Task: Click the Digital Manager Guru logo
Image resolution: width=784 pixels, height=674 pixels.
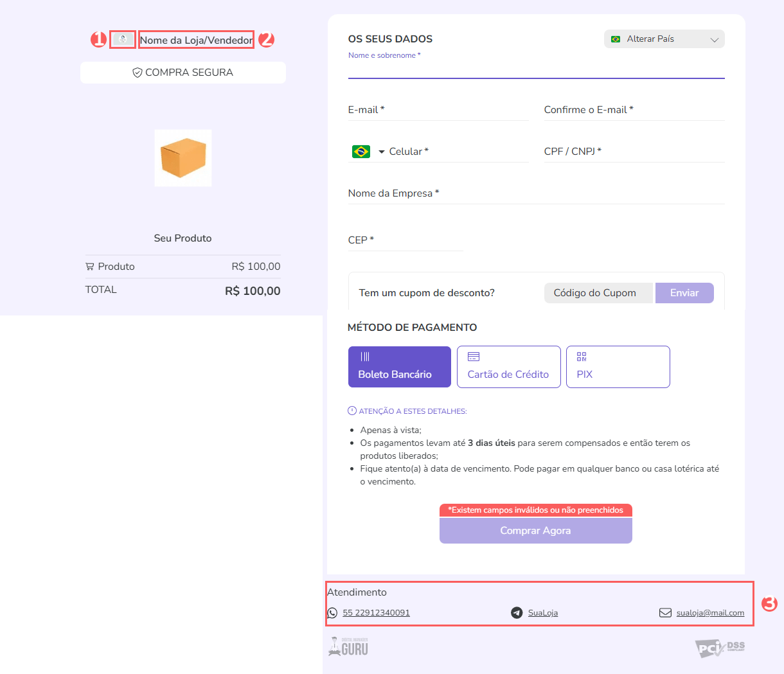Action: coord(348,646)
